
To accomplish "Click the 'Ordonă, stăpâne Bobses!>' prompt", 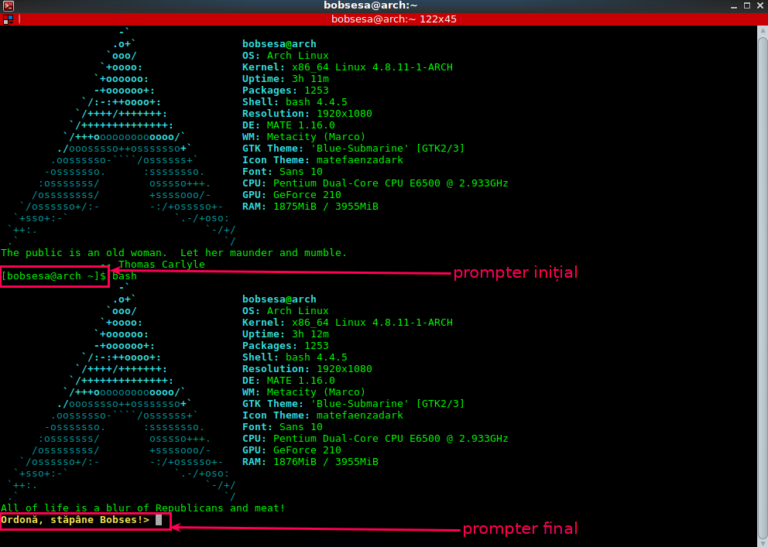I will pos(75,520).
